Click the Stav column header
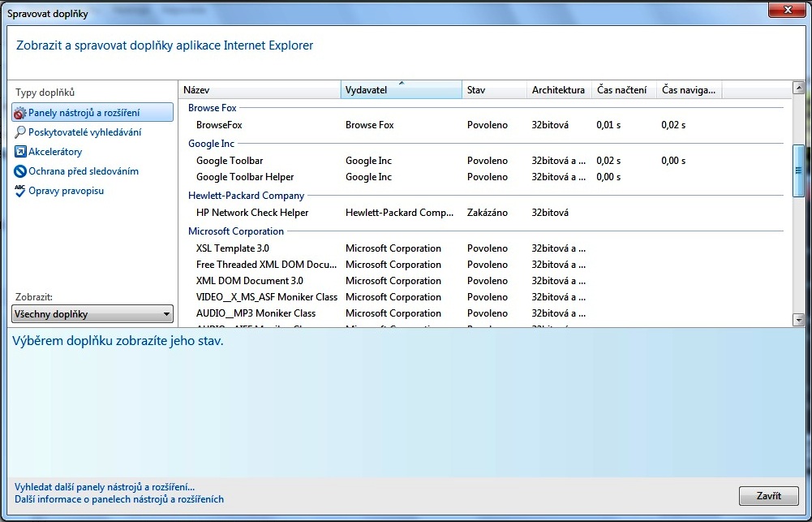The width and height of the screenshot is (812, 522). (494, 90)
